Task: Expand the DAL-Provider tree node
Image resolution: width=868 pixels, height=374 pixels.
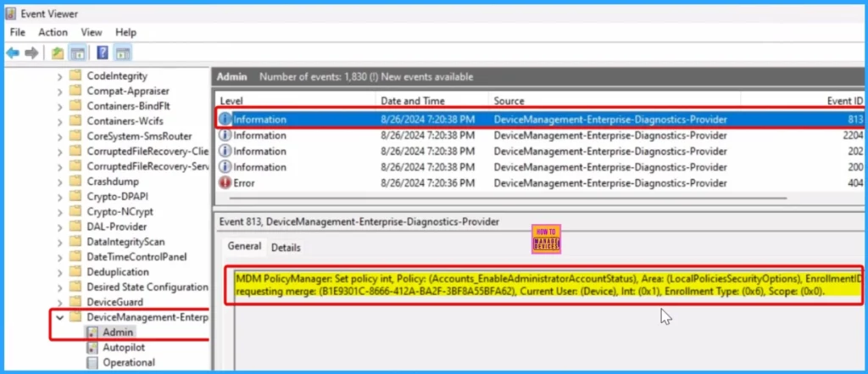Action: 60,227
